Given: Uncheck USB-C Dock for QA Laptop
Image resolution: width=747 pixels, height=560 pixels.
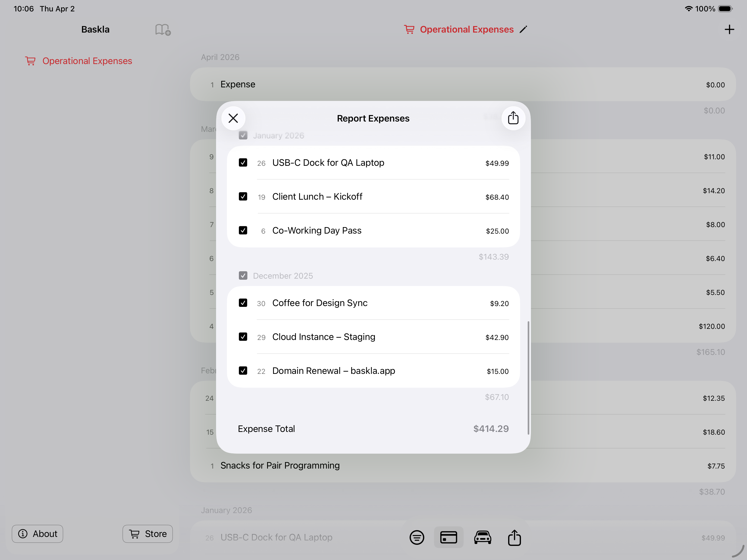Looking at the screenshot, I should [x=243, y=163].
